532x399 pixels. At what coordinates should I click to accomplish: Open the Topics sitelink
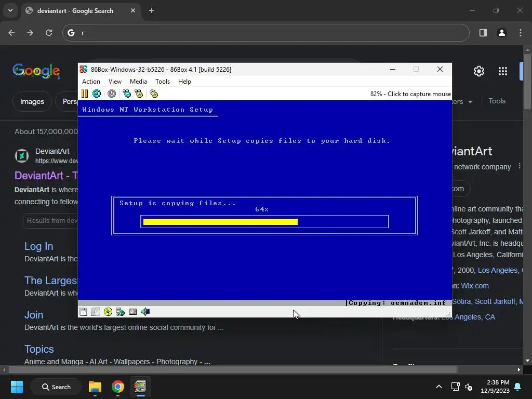pyautogui.click(x=39, y=349)
